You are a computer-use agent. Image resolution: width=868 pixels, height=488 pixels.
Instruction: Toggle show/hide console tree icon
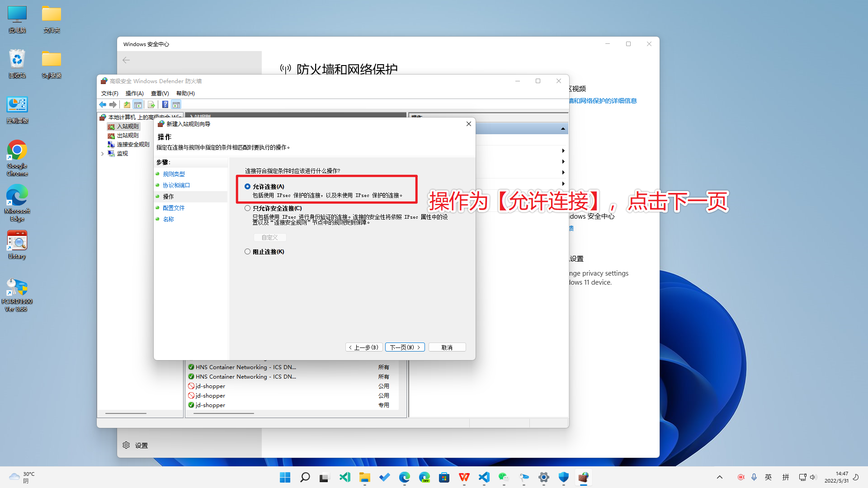[138, 105]
